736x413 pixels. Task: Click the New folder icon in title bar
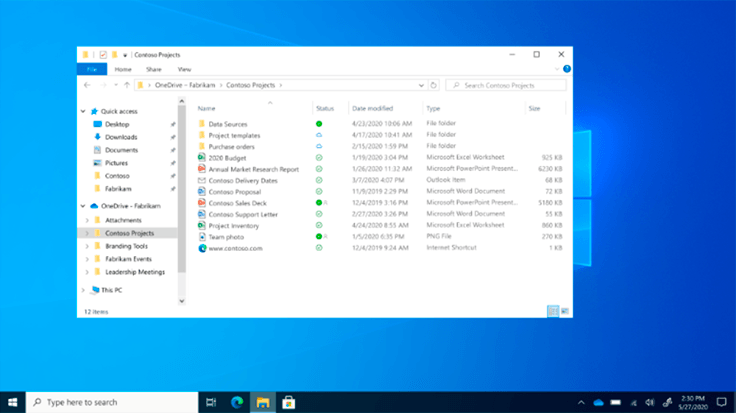coord(115,55)
